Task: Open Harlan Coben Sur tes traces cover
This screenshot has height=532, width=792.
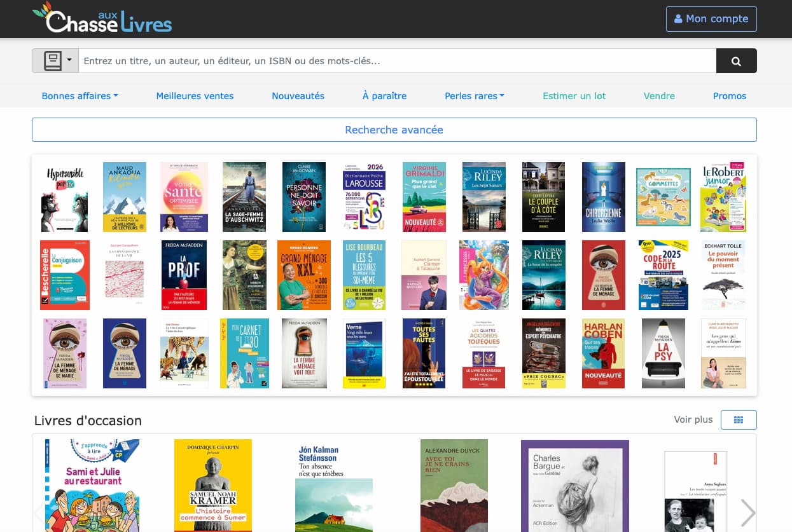Action: click(604, 353)
